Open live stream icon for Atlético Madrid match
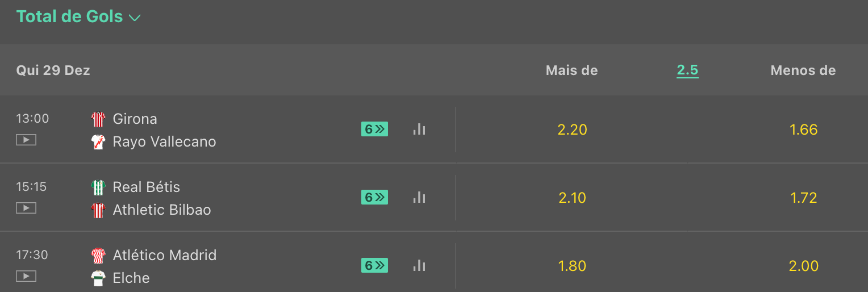The width and height of the screenshot is (868, 292). pyautogui.click(x=26, y=276)
